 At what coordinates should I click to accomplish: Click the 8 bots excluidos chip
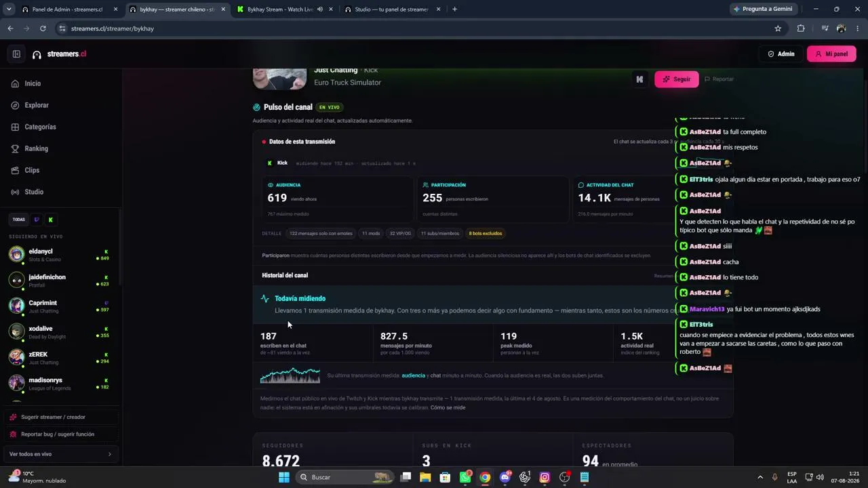pos(486,233)
